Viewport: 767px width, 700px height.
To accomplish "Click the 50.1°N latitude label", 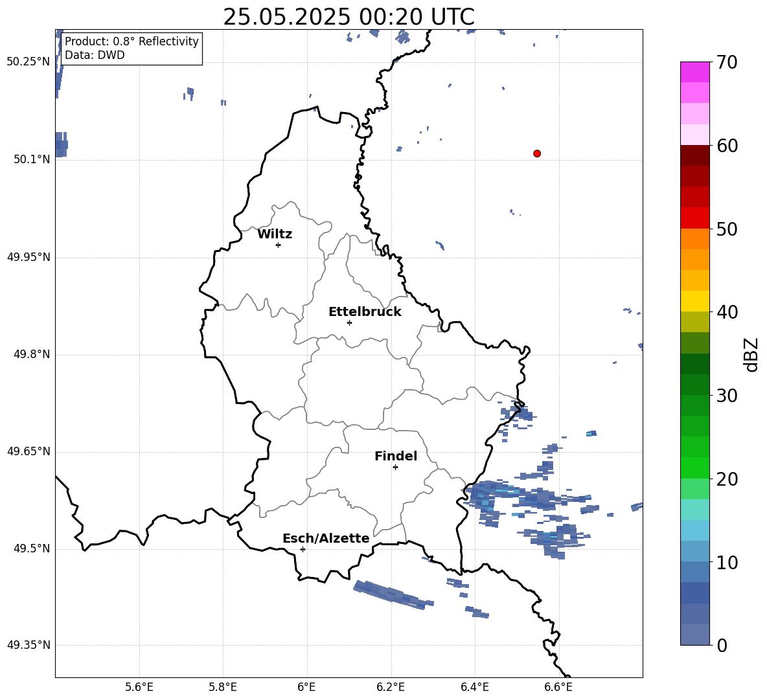I will (31, 159).
